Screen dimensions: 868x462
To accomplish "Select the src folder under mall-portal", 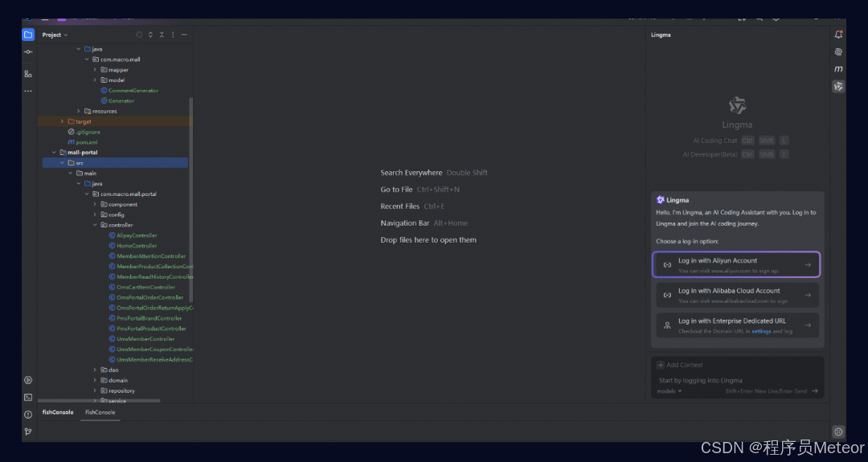I will (x=115, y=163).
